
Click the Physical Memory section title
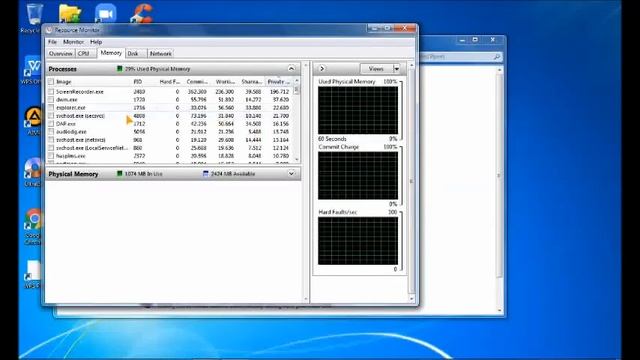click(x=73, y=174)
